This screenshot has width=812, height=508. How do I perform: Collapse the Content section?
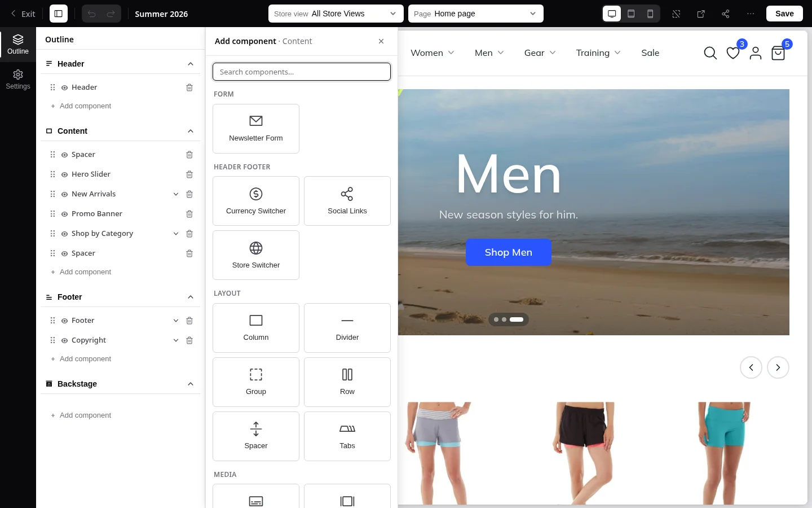coord(191,131)
